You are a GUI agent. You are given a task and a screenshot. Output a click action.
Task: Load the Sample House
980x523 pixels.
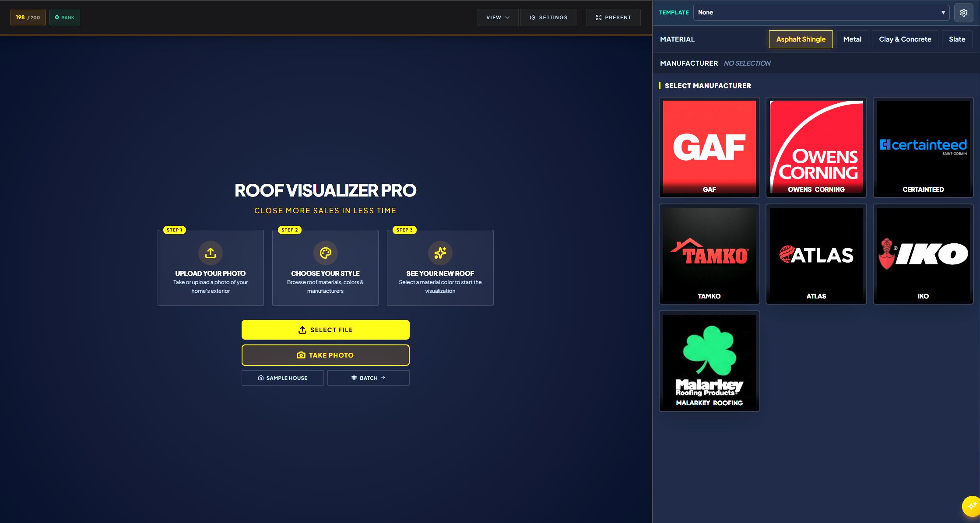tap(283, 378)
